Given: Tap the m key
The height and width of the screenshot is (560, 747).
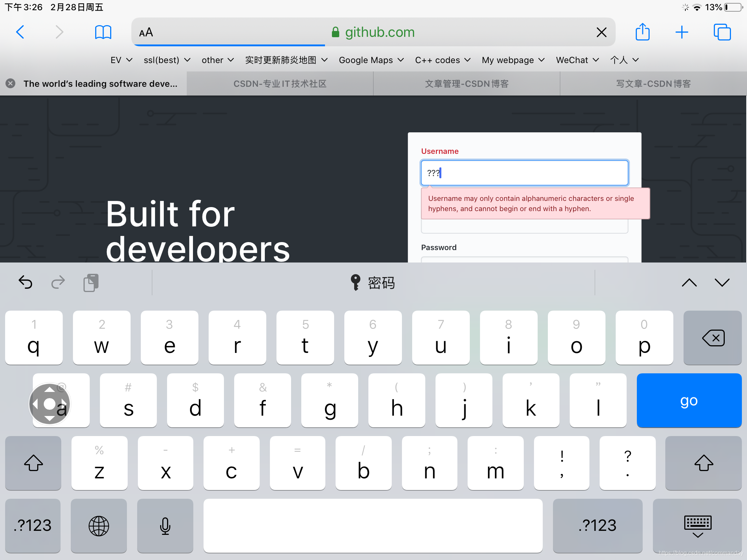Looking at the screenshot, I should [496, 463].
